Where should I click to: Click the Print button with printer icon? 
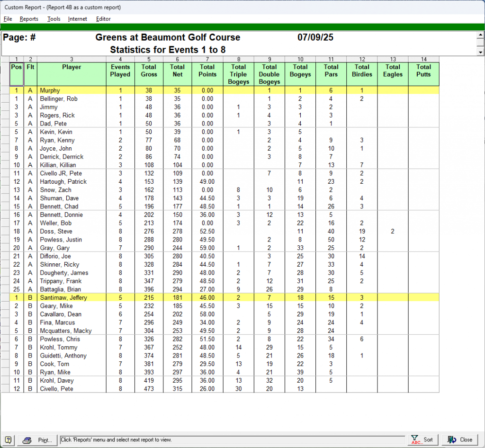[38, 440]
